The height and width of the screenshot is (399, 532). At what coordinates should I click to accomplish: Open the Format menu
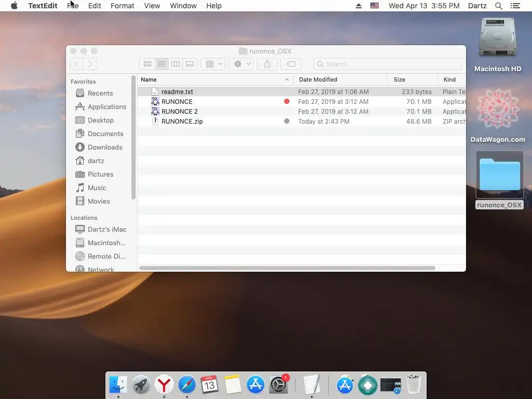pos(123,6)
